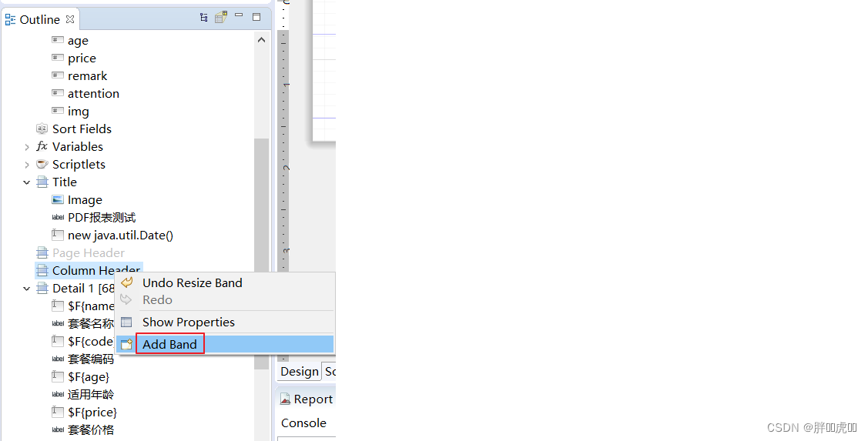868x441 pixels.
Task: Click the Column Header band icon
Action: click(x=42, y=270)
